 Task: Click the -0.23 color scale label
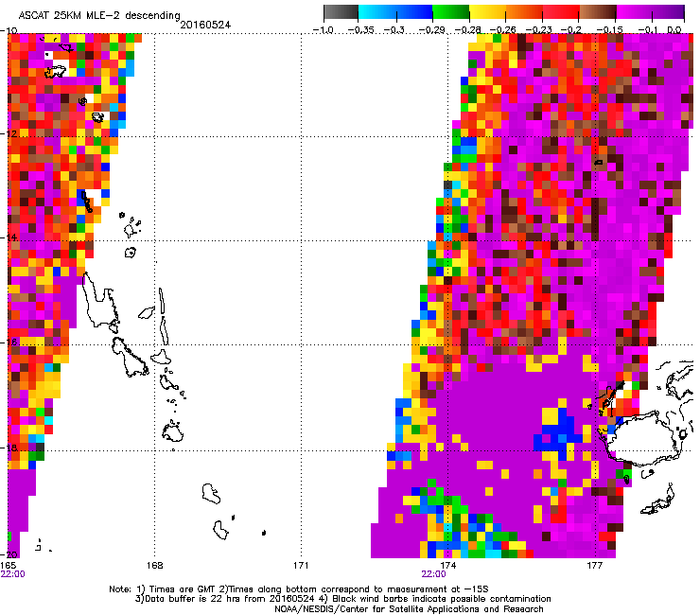pos(539,30)
